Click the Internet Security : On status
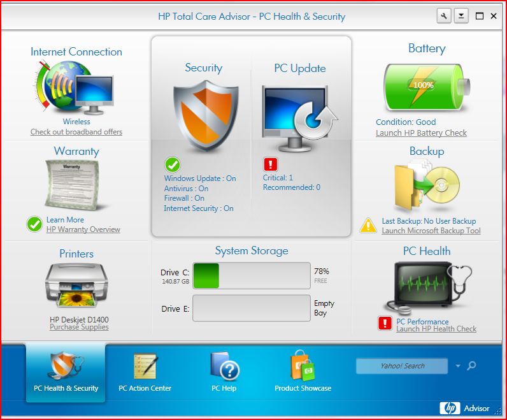Viewport: 507px width, 420px height. coord(199,208)
